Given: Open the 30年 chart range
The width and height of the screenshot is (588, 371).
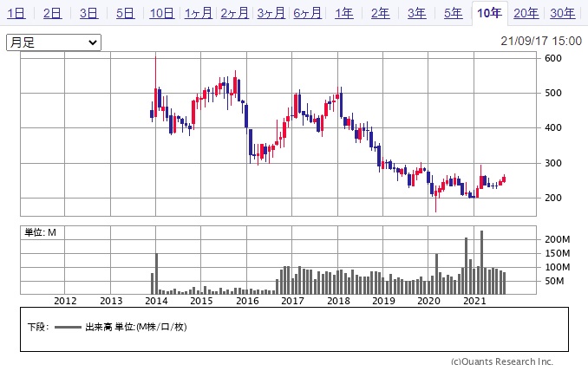Looking at the screenshot, I should (563, 14).
